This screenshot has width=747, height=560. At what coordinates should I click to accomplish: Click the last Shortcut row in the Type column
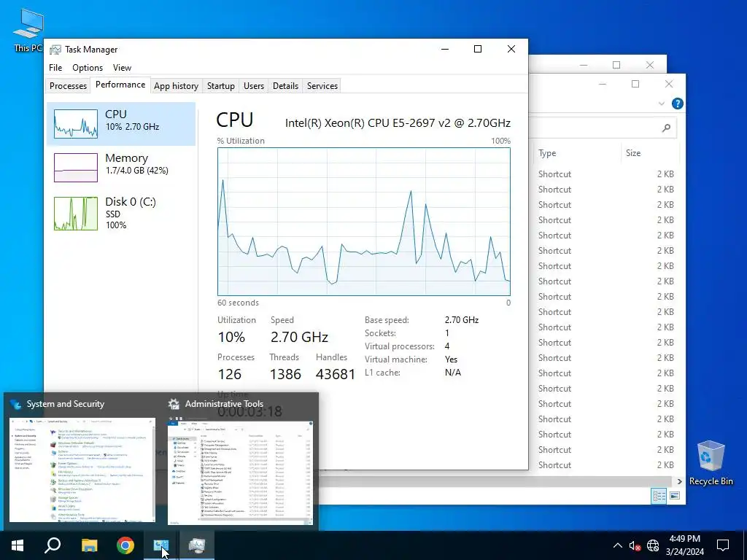click(x=554, y=465)
